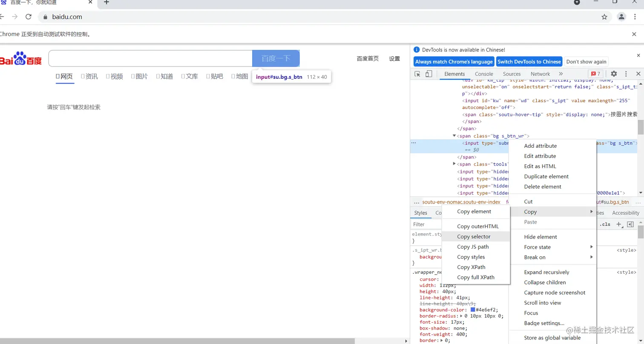This screenshot has height=344, width=644.
Task: Click the 百度一下 search button
Action: point(276,58)
